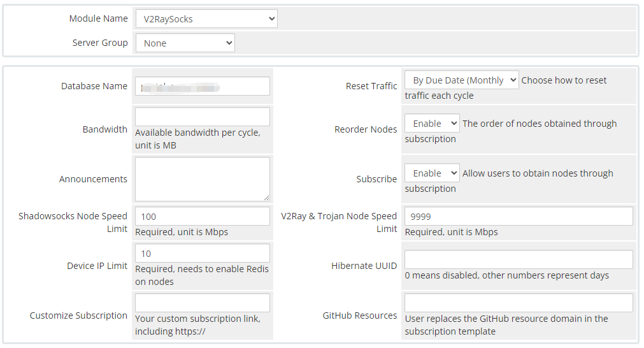Screen dimensions: 644x348
Task: Click the Database Name input field
Action: (x=203, y=86)
